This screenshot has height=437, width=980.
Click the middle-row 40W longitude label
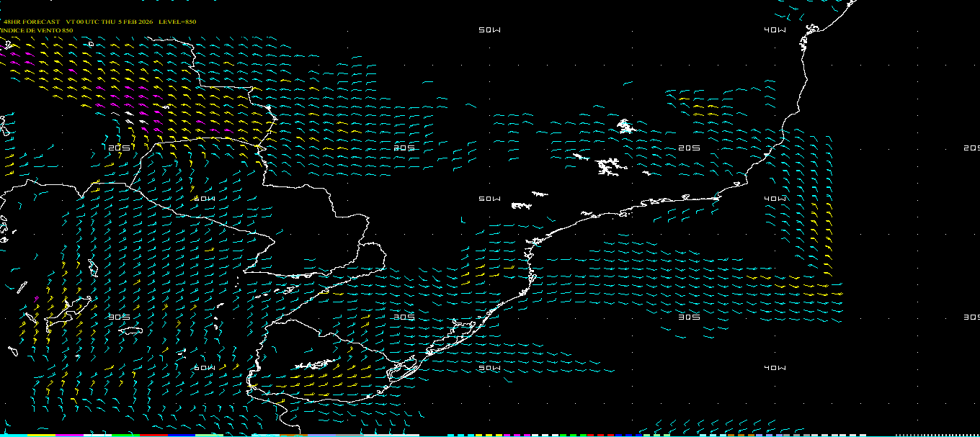pos(775,199)
